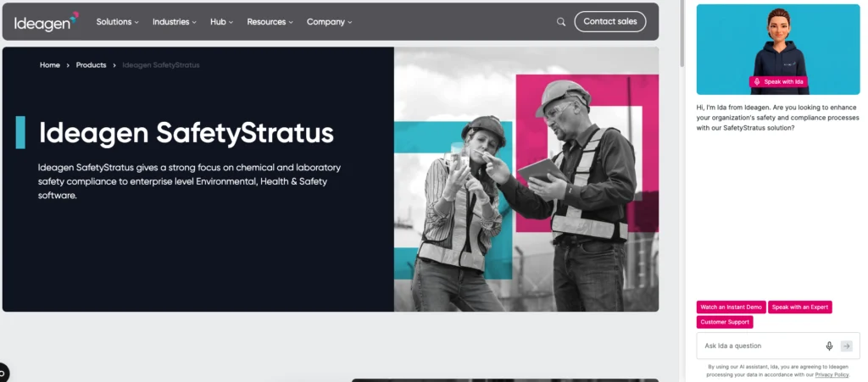This screenshot has height=382, width=868.
Task: Click the SafetyStratus description paragraph
Action: pyautogui.click(x=189, y=181)
